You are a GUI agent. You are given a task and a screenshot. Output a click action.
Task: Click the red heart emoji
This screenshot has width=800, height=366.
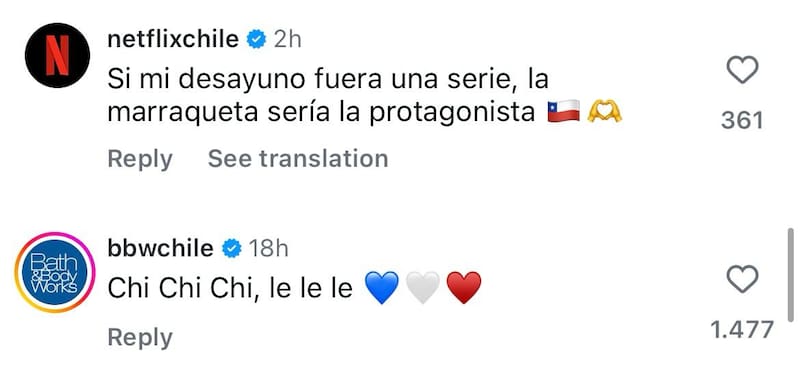click(464, 287)
